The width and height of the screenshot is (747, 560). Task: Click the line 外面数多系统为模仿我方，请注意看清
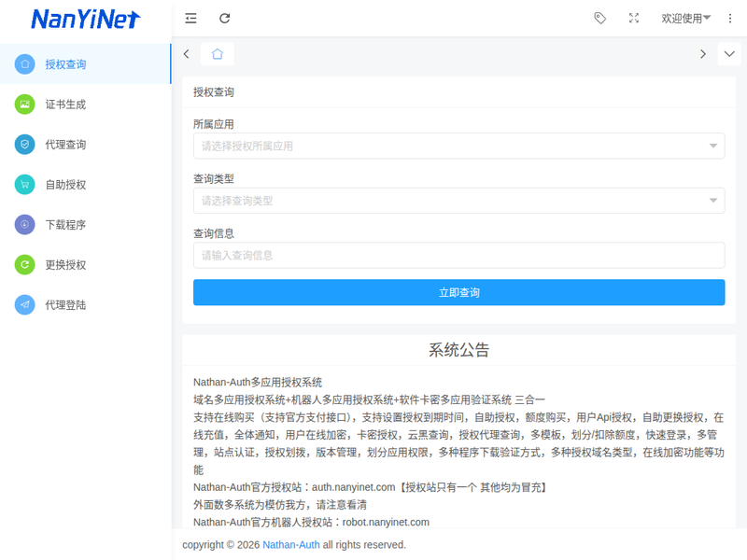[x=280, y=505]
